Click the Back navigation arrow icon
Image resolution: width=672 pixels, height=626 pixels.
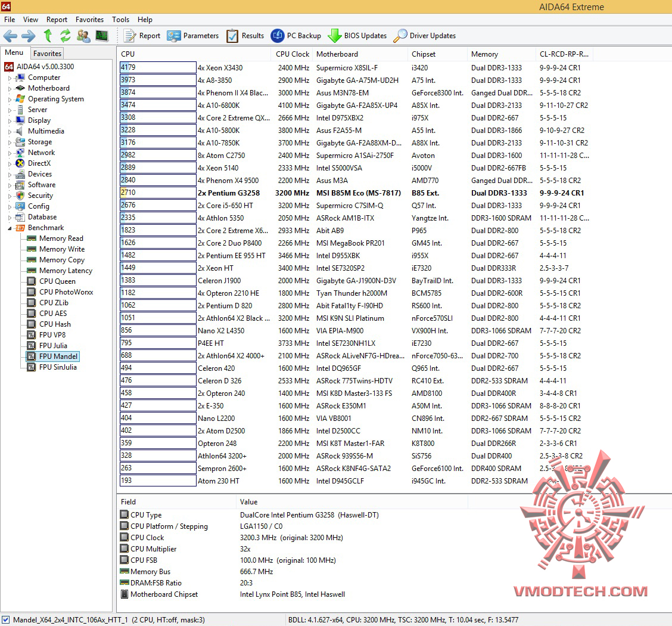pos(10,36)
